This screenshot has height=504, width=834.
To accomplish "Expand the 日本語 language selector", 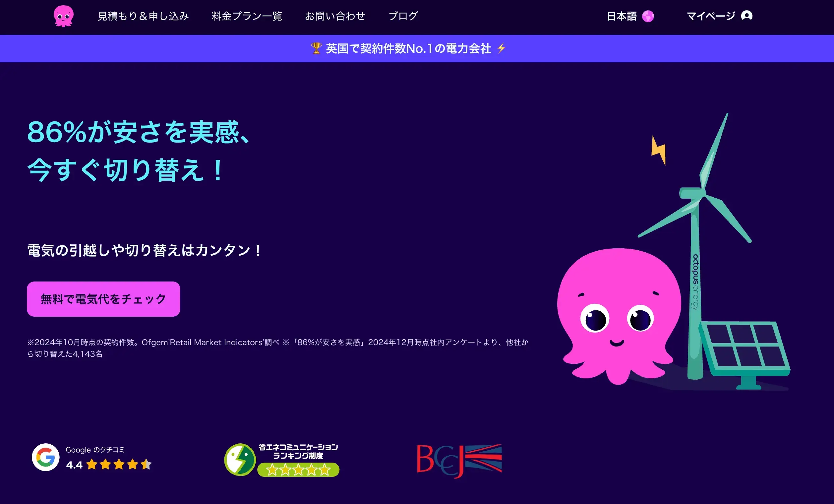I will pyautogui.click(x=622, y=16).
